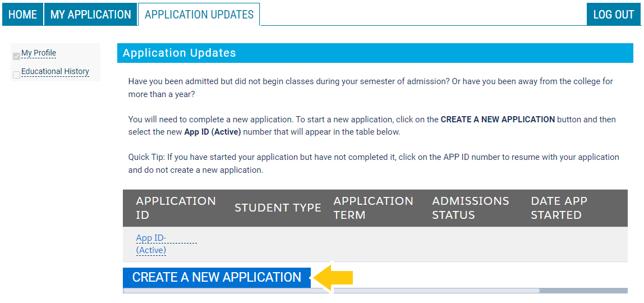Click the APPLICATION ID column header
This screenshot has height=303, width=644.
[176, 208]
